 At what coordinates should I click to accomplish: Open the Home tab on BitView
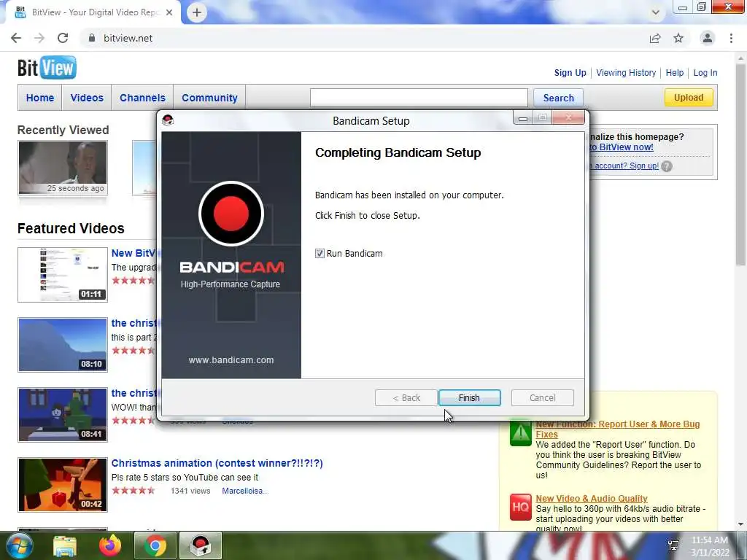point(40,98)
